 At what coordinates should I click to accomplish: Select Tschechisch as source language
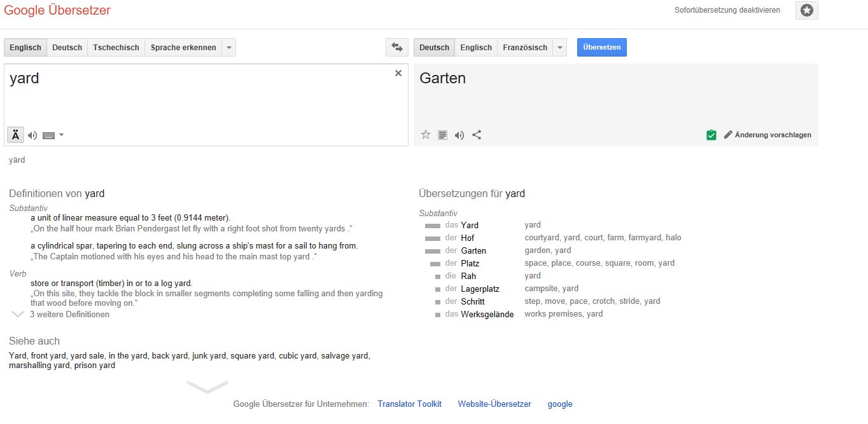click(x=116, y=47)
